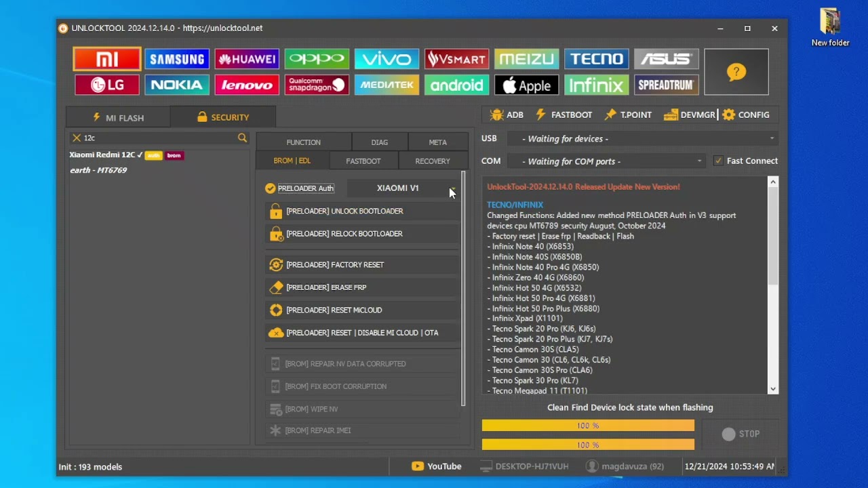Open the Android tile
Screen dimensions: 868x488
click(x=456, y=85)
